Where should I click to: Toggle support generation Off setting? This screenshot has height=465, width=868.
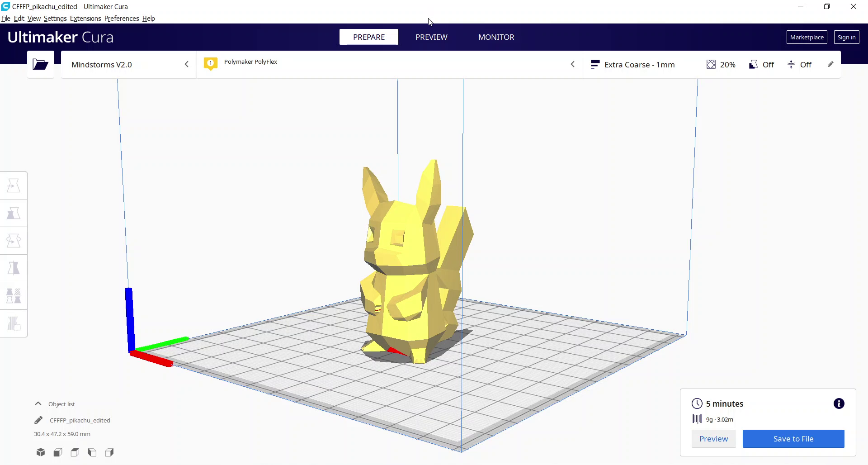pos(761,64)
